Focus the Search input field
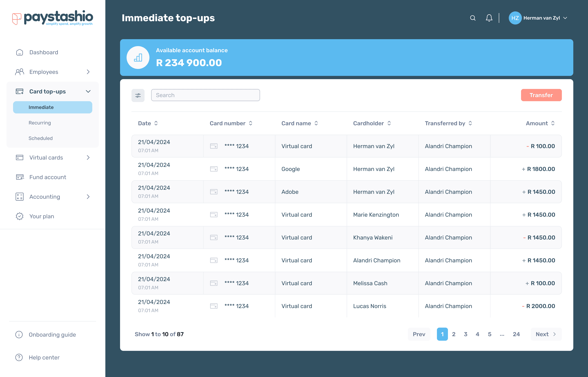588x377 pixels. point(205,95)
